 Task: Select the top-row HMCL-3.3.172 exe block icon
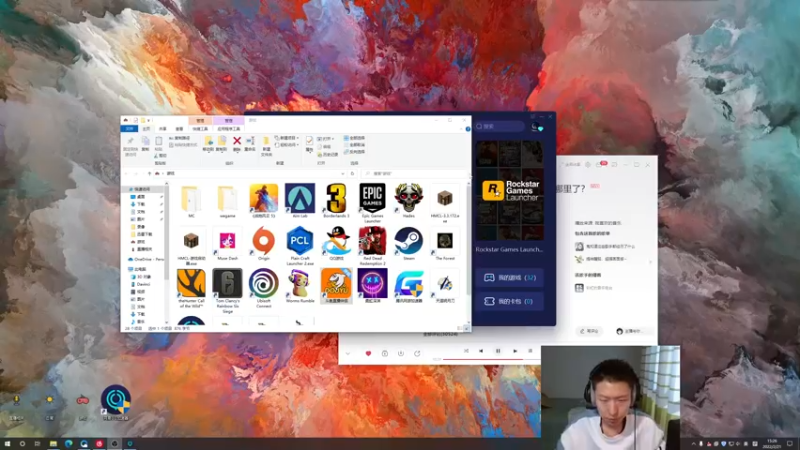click(445, 198)
